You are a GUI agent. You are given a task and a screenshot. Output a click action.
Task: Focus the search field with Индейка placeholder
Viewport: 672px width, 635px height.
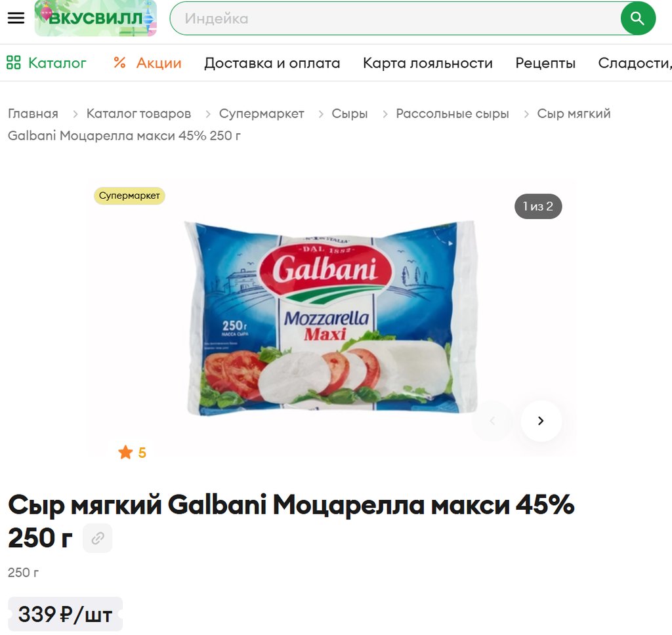[x=394, y=18]
